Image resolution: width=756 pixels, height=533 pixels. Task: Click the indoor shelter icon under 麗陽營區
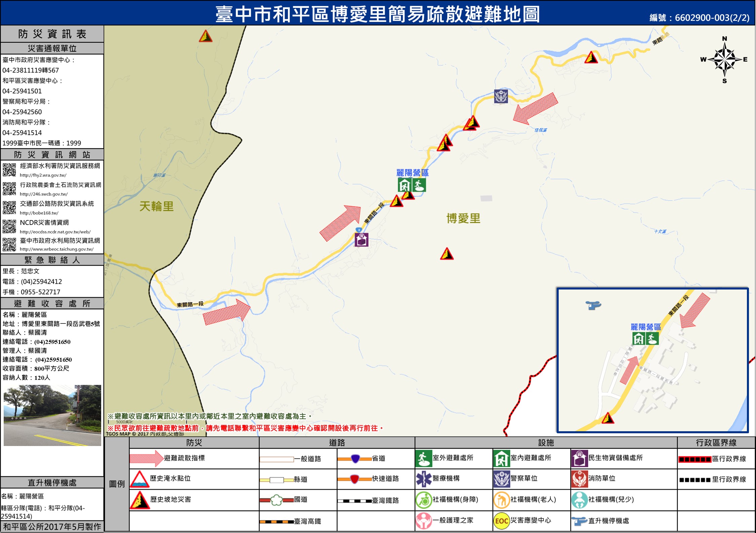405,185
